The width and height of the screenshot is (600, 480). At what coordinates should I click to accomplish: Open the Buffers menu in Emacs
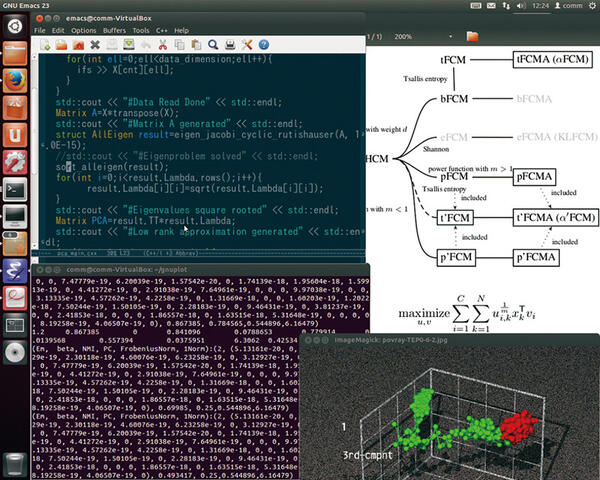pyautogui.click(x=113, y=30)
